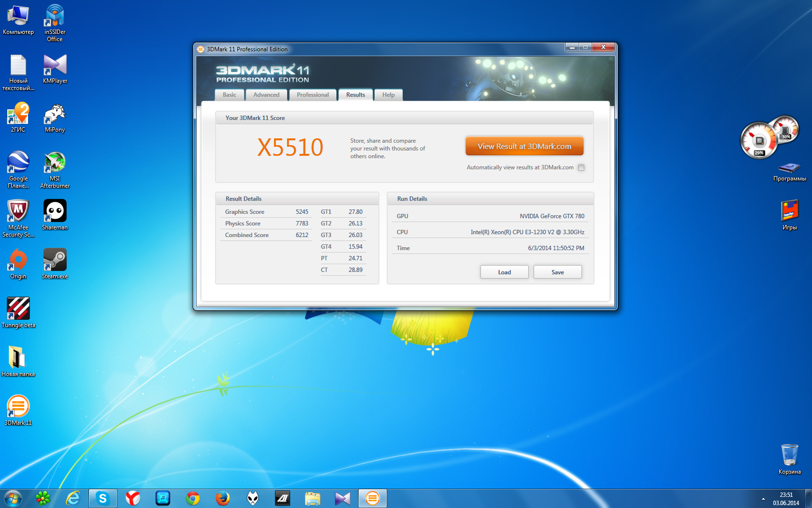Click the CT result 28.89

356,270
